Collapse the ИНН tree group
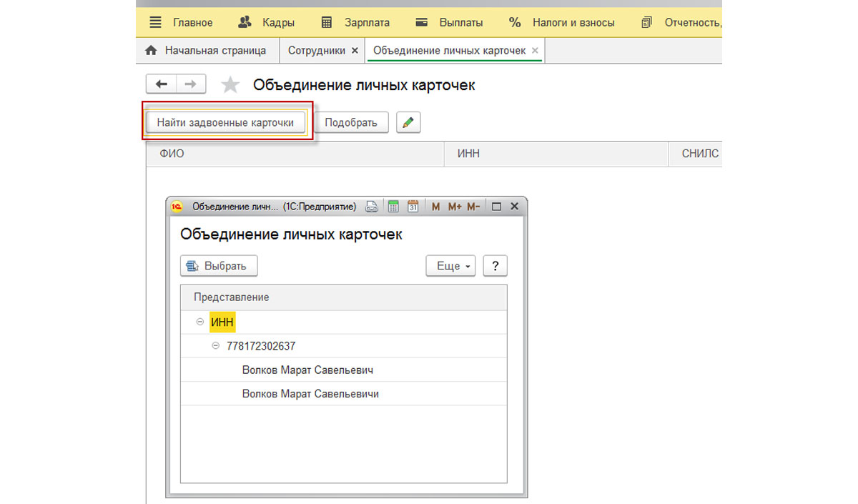Viewport: 858px width, 504px height. pyautogui.click(x=200, y=322)
